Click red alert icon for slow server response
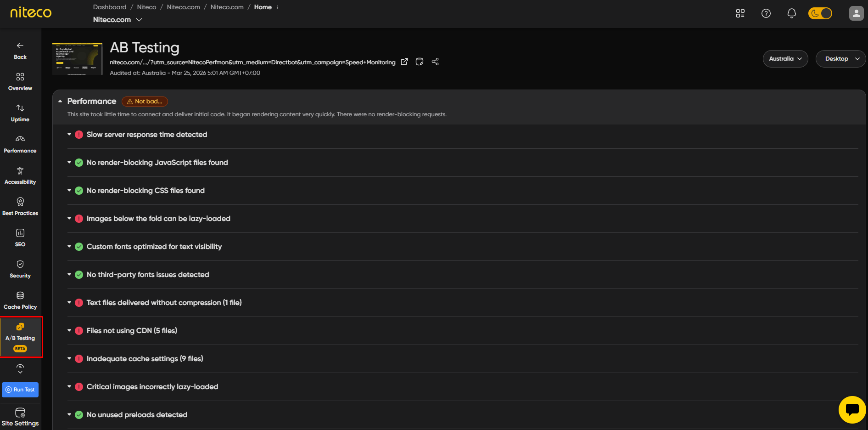 (x=79, y=135)
